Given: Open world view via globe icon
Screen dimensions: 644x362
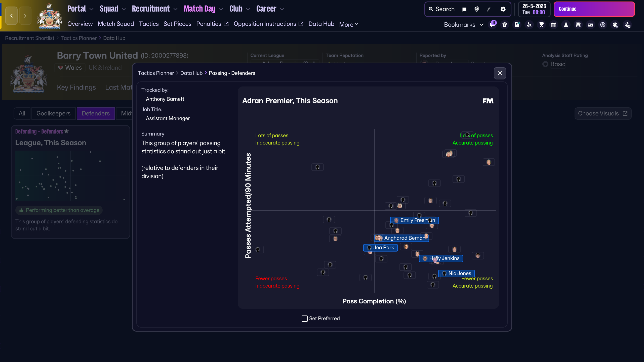Looking at the screenshot, I should coord(477,9).
